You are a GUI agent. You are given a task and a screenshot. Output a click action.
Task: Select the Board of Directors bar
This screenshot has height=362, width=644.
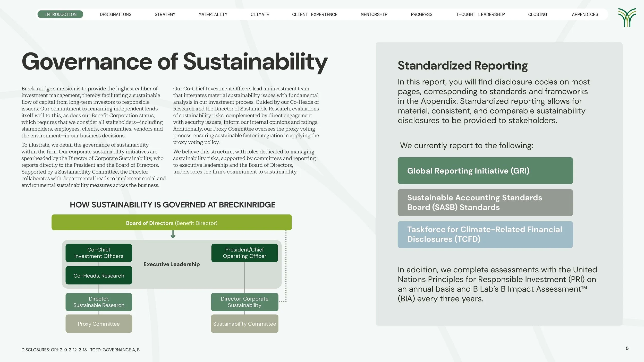pos(172,222)
